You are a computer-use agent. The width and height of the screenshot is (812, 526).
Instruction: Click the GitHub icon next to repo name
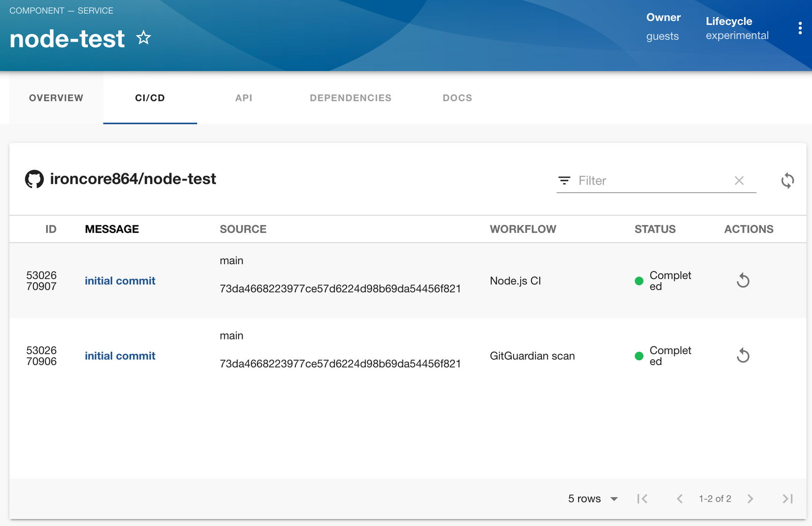[x=34, y=179]
